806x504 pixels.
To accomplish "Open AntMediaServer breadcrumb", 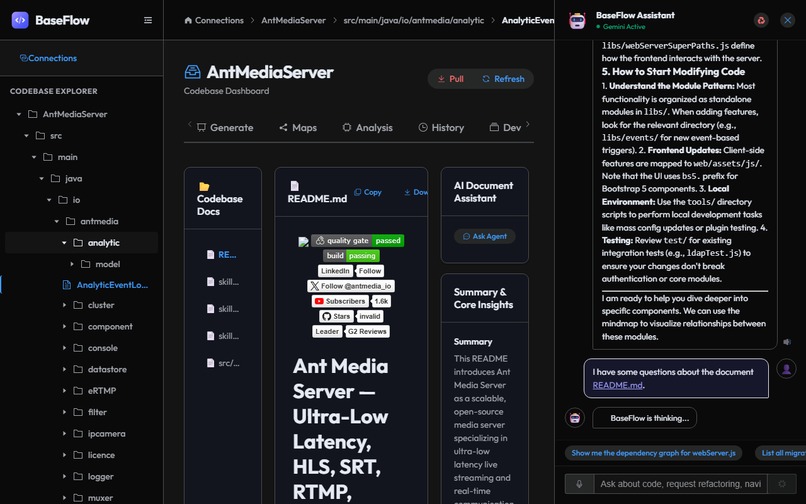I will pos(294,21).
